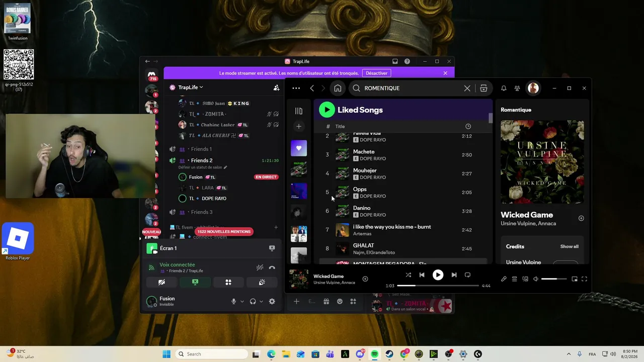Open Discord user settings gear
Screen dimensions: 644x362
click(x=272, y=301)
